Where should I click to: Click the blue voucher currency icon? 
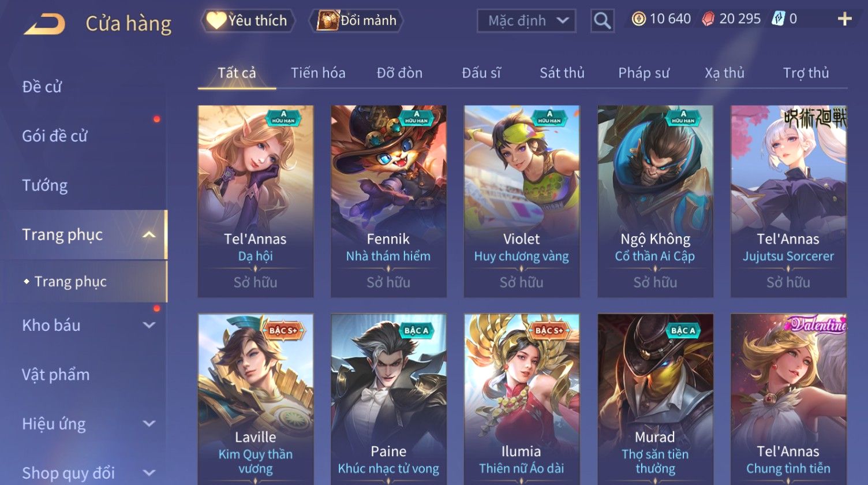pos(777,19)
